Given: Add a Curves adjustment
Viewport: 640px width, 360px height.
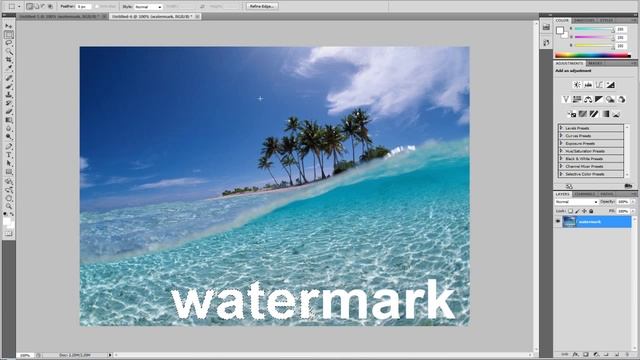Looking at the screenshot, I should [x=599, y=85].
